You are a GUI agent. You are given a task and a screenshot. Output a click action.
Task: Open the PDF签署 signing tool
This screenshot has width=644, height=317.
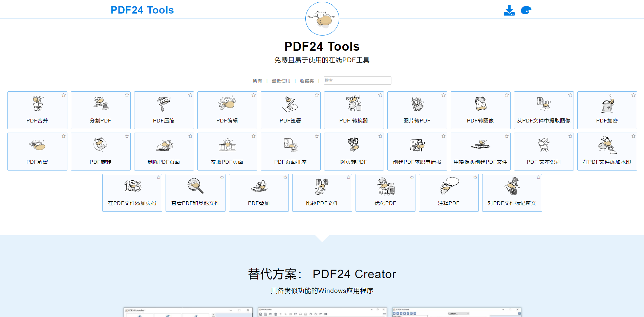291,110
